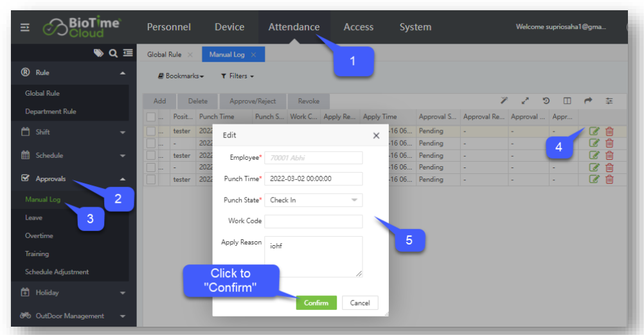Screen dimensions: 644x335
Task: Click the Work Code input field
Action: pyautogui.click(x=314, y=221)
